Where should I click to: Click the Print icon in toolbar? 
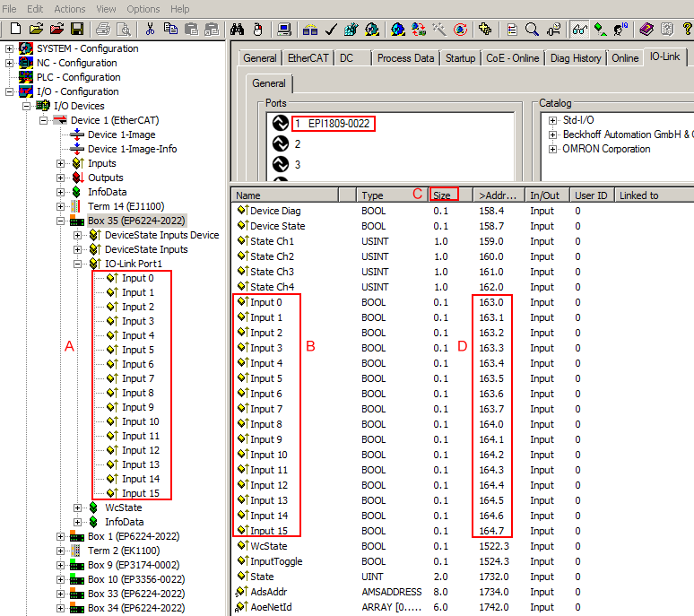click(103, 30)
